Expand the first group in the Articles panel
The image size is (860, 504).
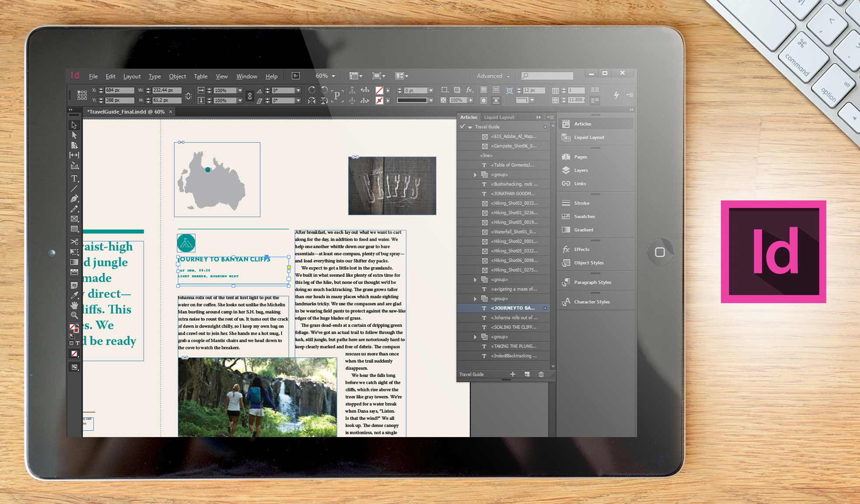475,175
